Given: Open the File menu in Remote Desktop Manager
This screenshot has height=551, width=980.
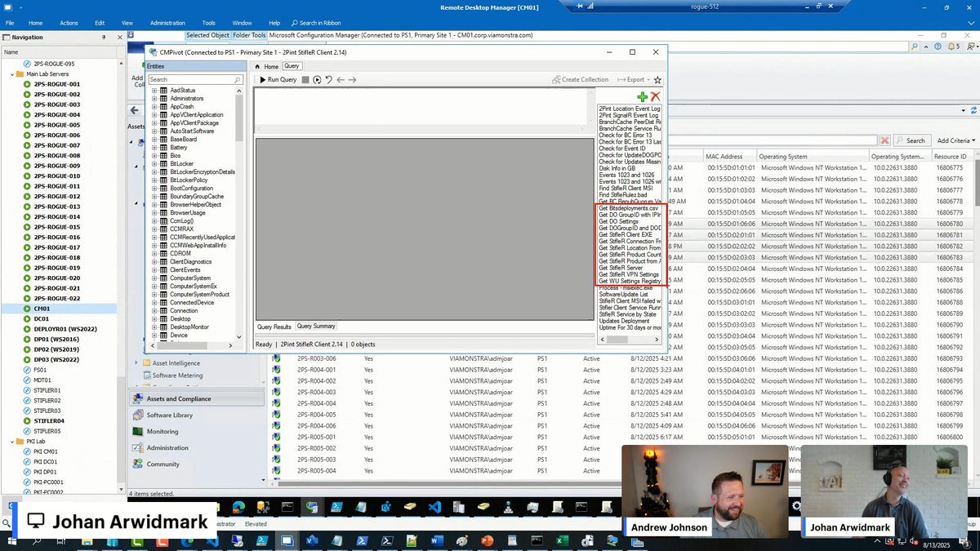Looking at the screenshot, I should 10,23.
